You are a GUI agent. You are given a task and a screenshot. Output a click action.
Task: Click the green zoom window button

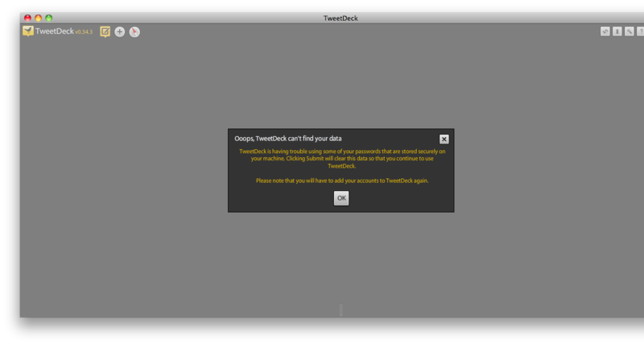click(49, 18)
